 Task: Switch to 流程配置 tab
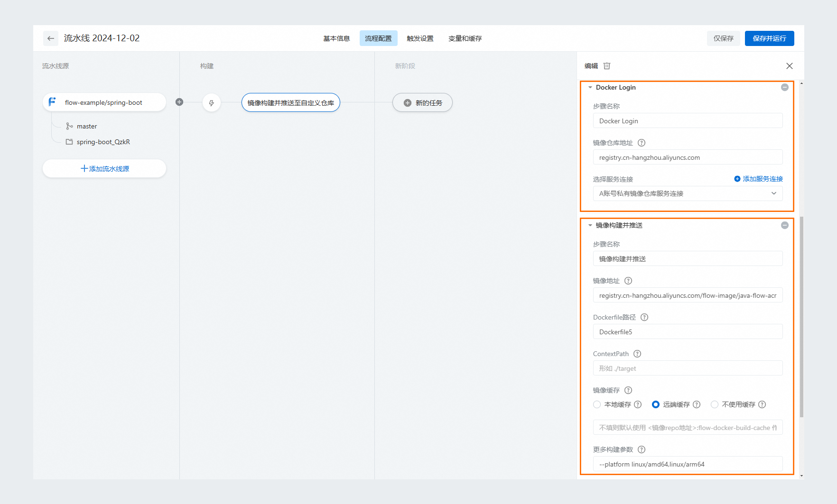pyautogui.click(x=378, y=38)
